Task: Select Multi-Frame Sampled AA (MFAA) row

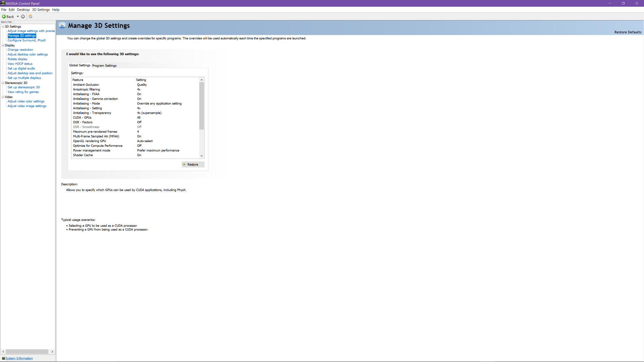Action: coord(135,136)
